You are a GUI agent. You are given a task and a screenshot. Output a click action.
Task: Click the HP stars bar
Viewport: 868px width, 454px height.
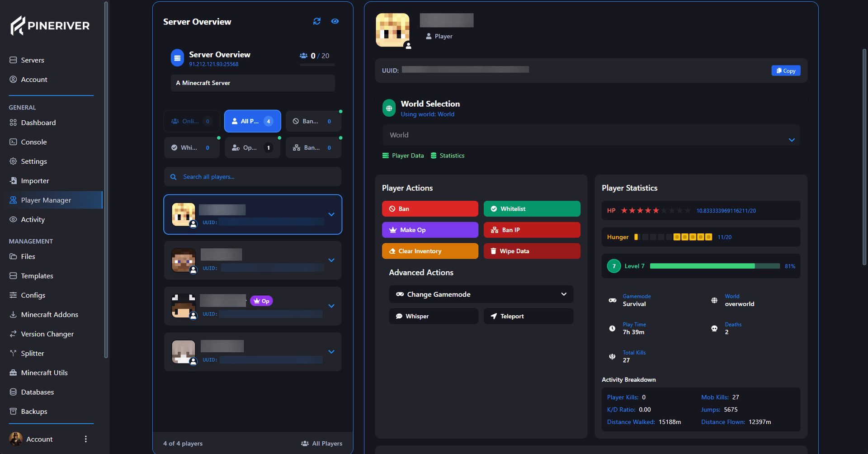click(656, 211)
